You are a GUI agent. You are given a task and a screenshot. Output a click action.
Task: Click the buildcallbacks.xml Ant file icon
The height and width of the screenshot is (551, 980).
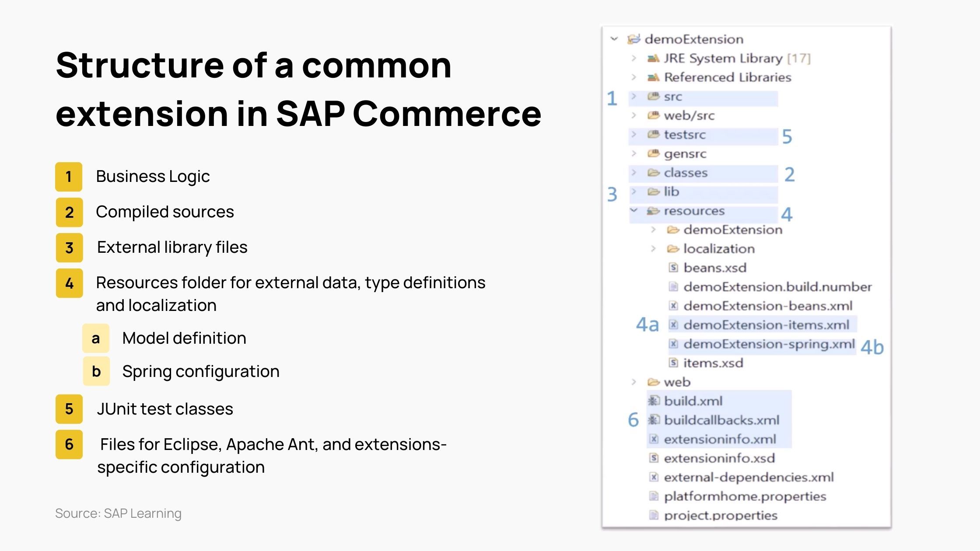(654, 420)
